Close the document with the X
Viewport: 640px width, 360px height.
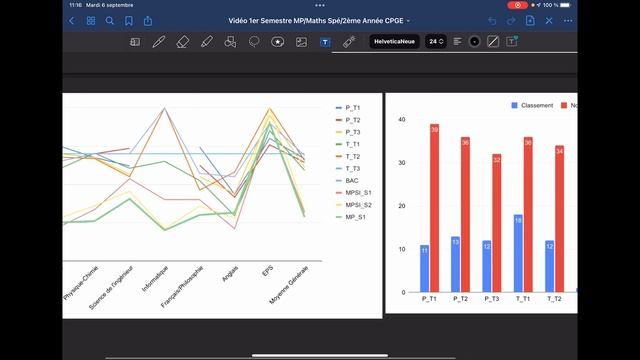[549, 21]
